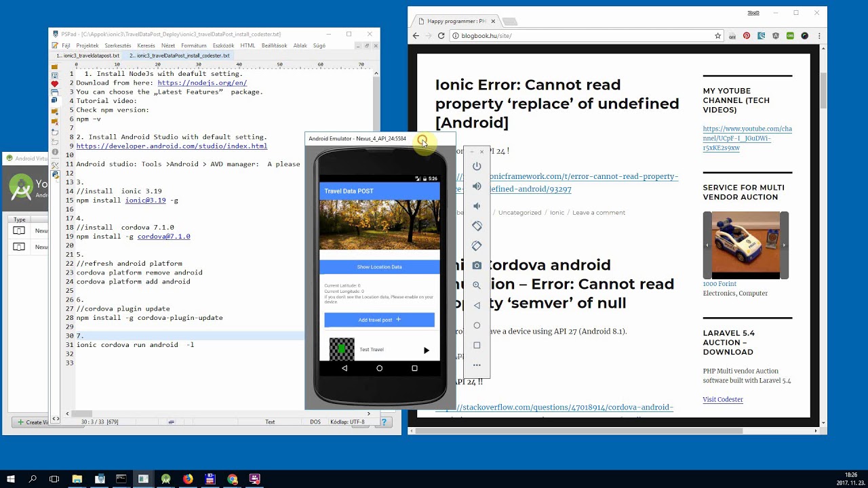
Task: Emulator toolbar Back triangle icon
Action: coord(477,306)
